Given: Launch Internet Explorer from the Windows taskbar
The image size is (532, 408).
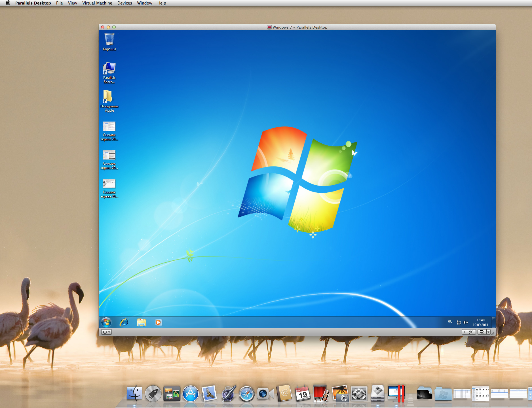Looking at the screenshot, I should tap(124, 322).
